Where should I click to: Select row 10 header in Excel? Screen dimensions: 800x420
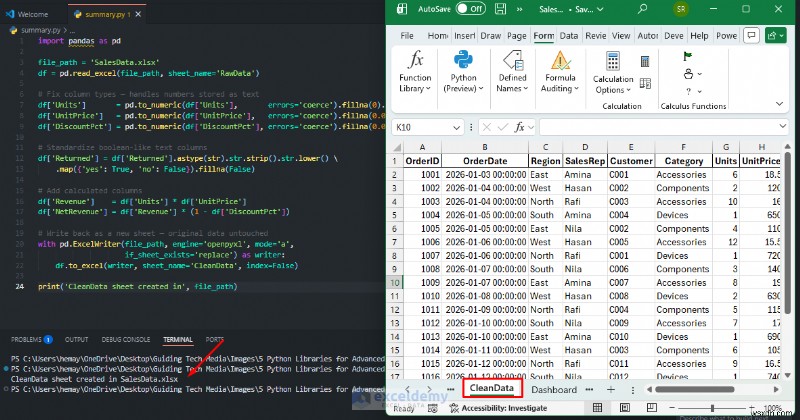395,283
